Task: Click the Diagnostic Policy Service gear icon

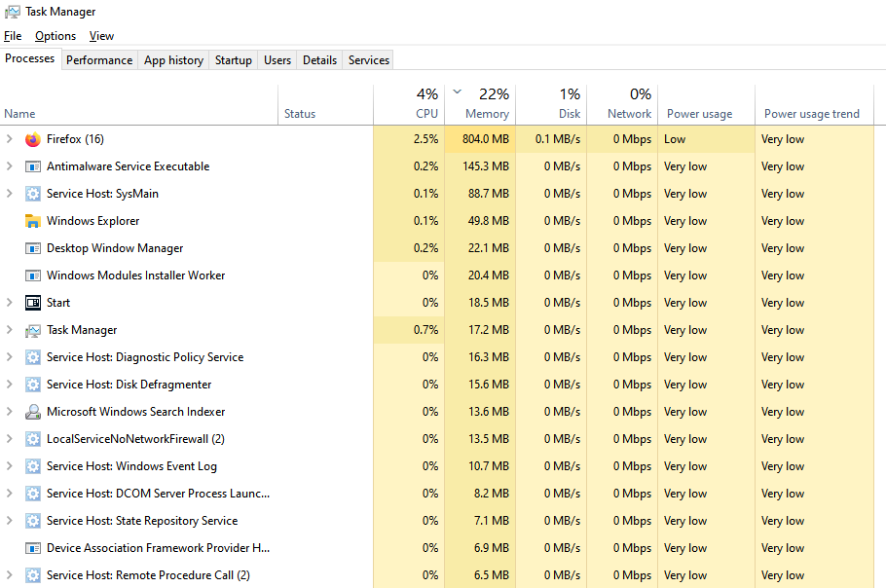Action: coord(33,357)
